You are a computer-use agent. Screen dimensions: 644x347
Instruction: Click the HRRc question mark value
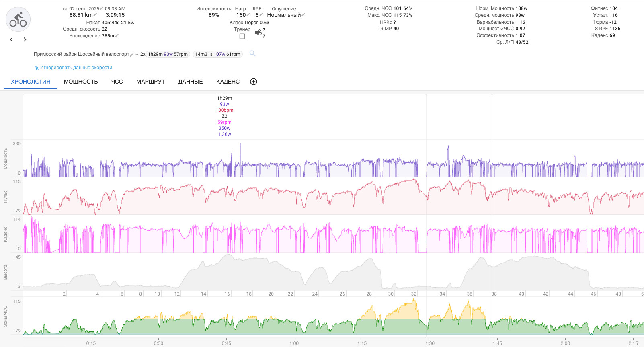(x=394, y=22)
